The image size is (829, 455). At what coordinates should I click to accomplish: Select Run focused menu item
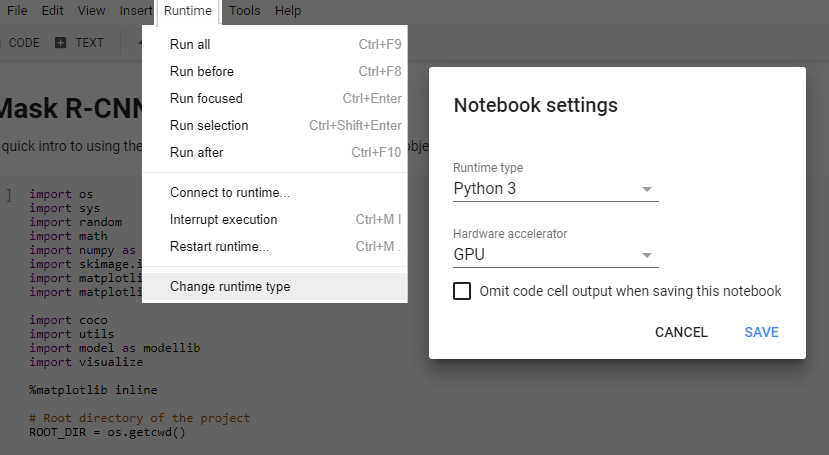pos(206,99)
